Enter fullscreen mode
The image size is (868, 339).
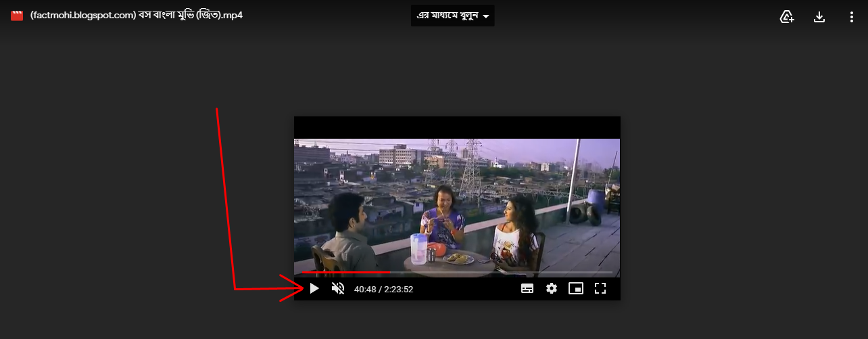(600, 289)
